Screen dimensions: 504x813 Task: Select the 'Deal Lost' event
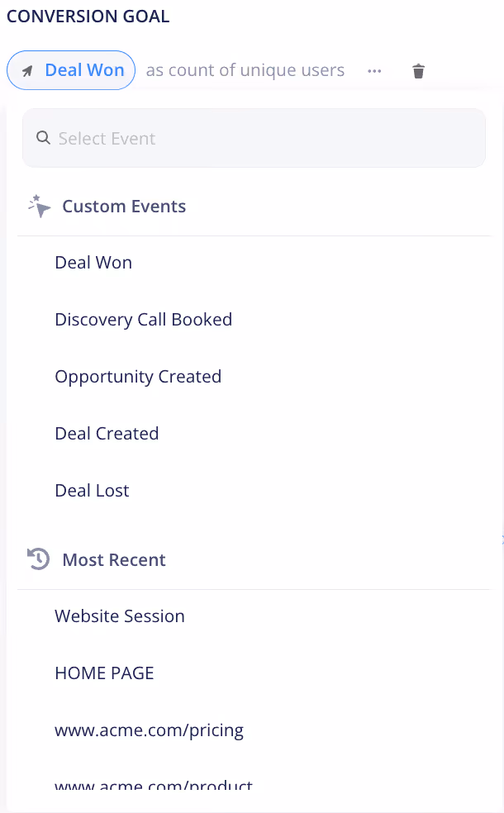click(x=92, y=490)
